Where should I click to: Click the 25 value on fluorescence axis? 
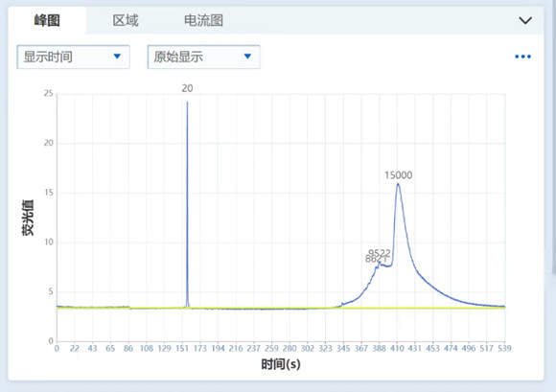pyautogui.click(x=49, y=94)
